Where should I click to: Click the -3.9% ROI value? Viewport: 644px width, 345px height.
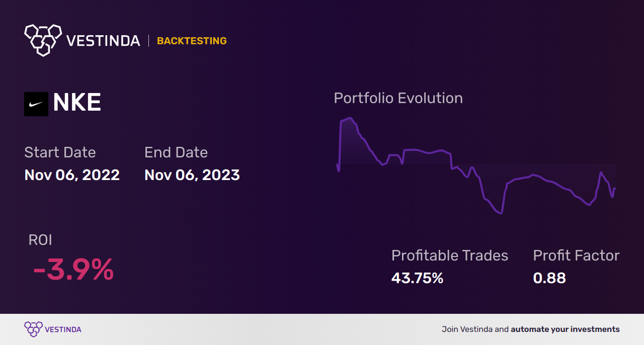click(x=73, y=270)
